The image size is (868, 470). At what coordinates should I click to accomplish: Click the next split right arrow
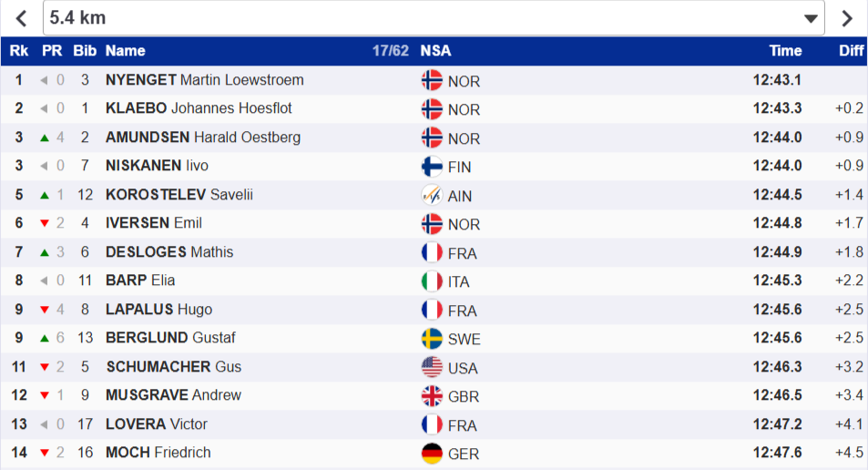point(847,18)
